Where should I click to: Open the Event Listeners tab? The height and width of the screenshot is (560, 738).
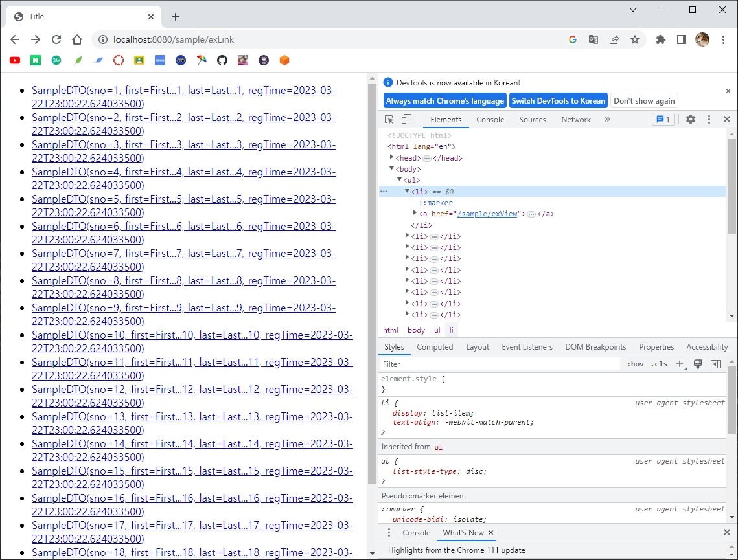527,347
